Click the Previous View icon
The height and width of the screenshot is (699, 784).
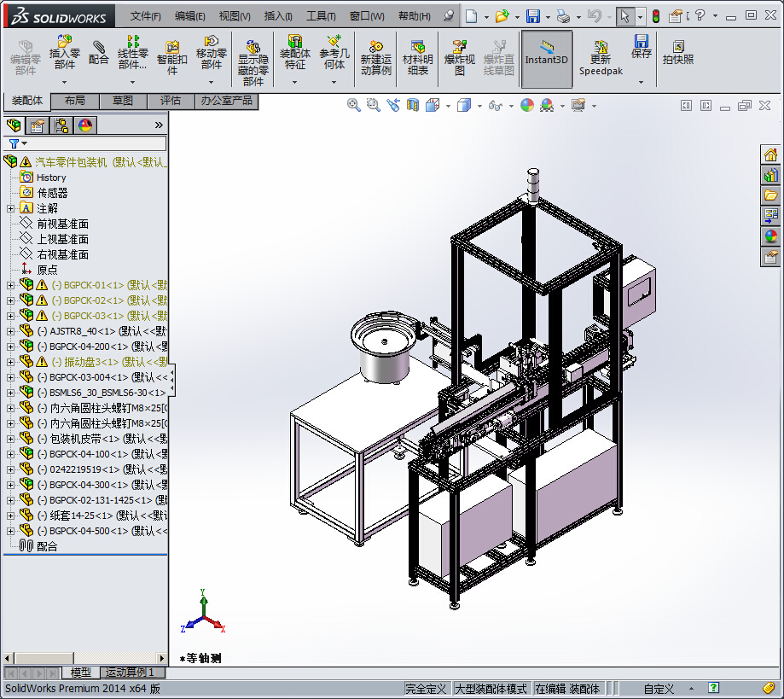(x=393, y=105)
